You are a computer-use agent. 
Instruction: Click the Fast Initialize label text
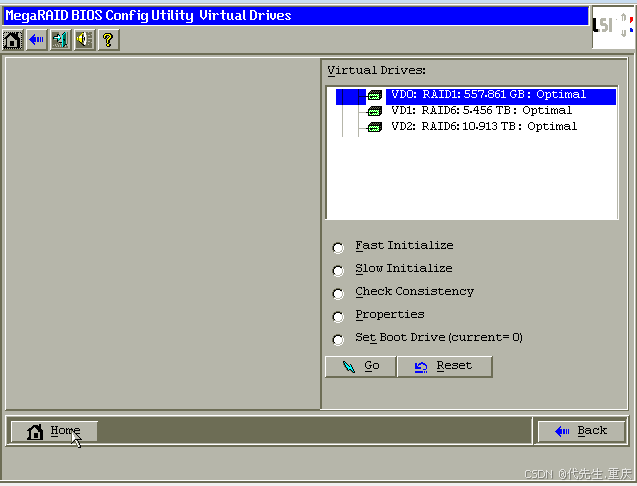pos(404,245)
